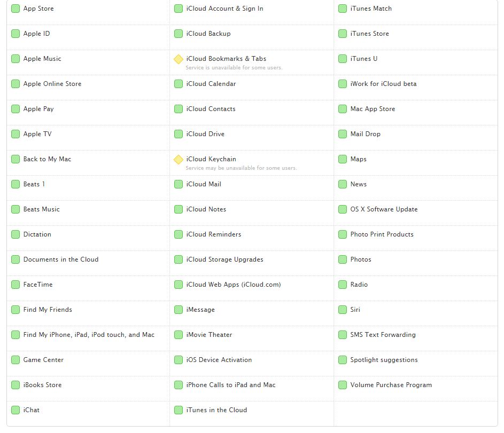Select Find My iPhone, iPad, iPod touch, and Mac
This screenshot has width=504, height=433.
(89, 335)
